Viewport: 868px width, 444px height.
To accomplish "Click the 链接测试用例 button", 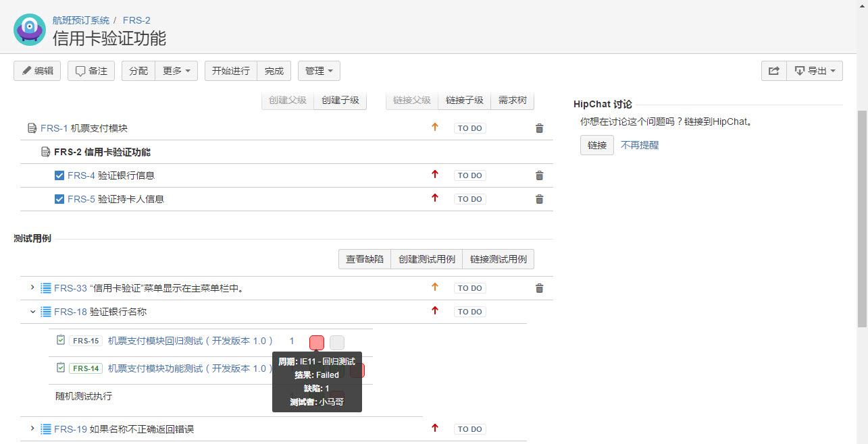I will [x=499, y=259].
